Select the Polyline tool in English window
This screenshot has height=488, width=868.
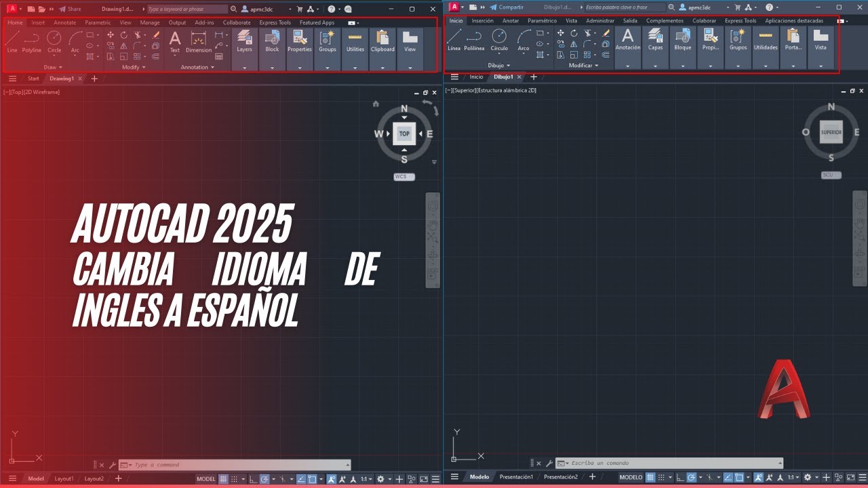pos(31,41)
